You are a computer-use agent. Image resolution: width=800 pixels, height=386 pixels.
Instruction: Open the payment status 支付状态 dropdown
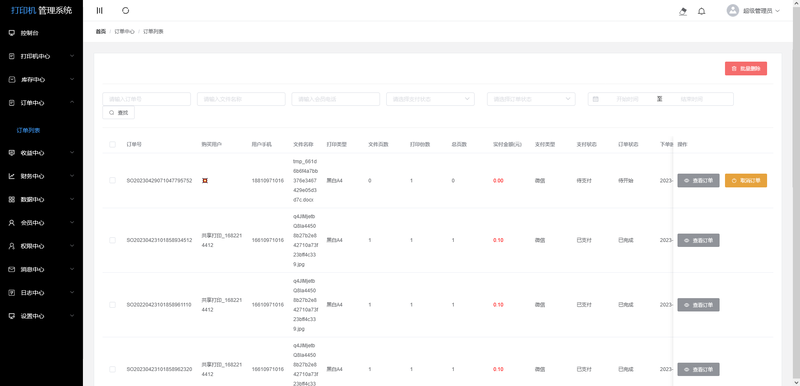pos(431,99)
